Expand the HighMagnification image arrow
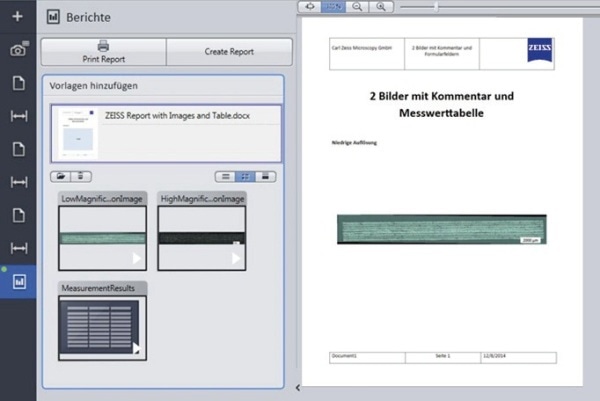The image size is (600, 401). tap(236, 259)
